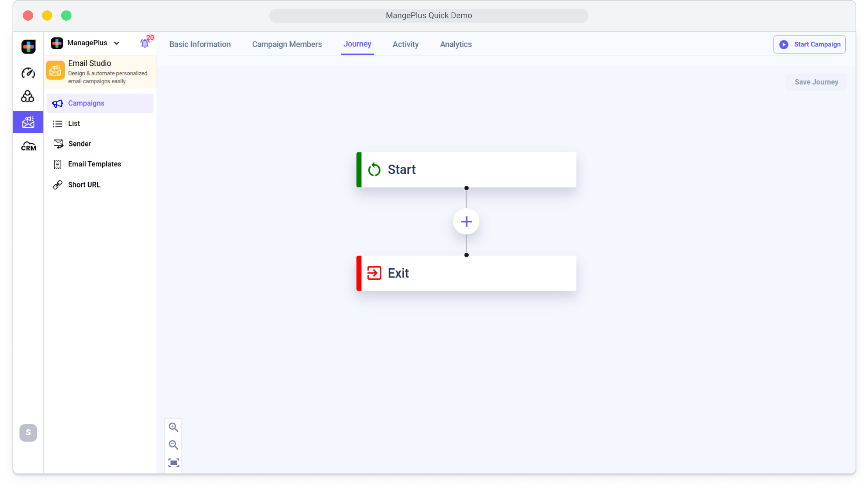This screenshot has height=489, width=868.
Task: Zoom in on the journey canvas
Action: pyautogui.click(x=173, y=427)
